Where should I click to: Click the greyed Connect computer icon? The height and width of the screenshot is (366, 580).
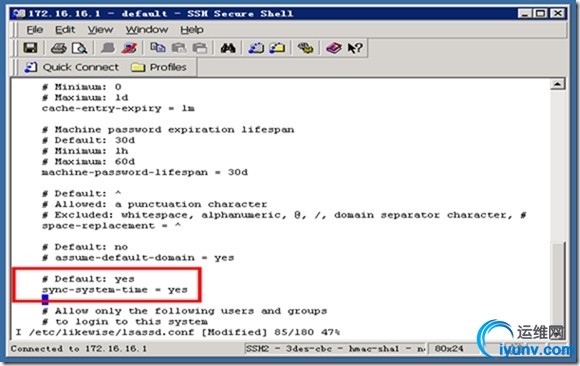click(108, 48)
